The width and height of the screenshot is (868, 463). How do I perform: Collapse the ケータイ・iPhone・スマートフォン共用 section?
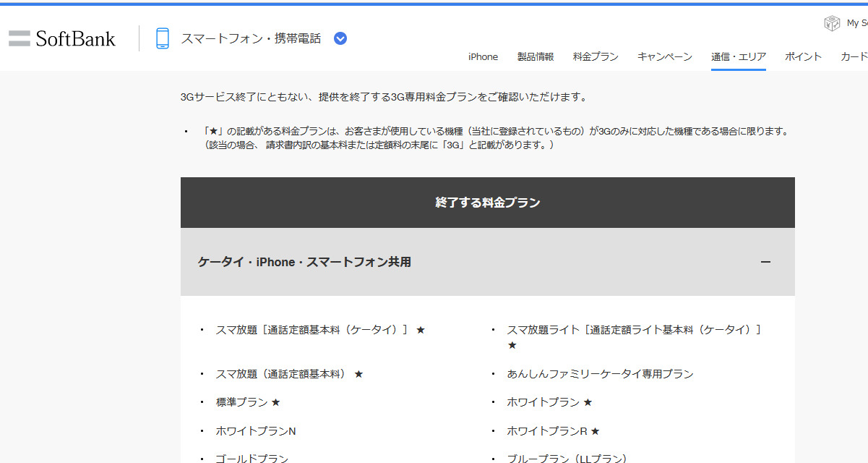765,262
